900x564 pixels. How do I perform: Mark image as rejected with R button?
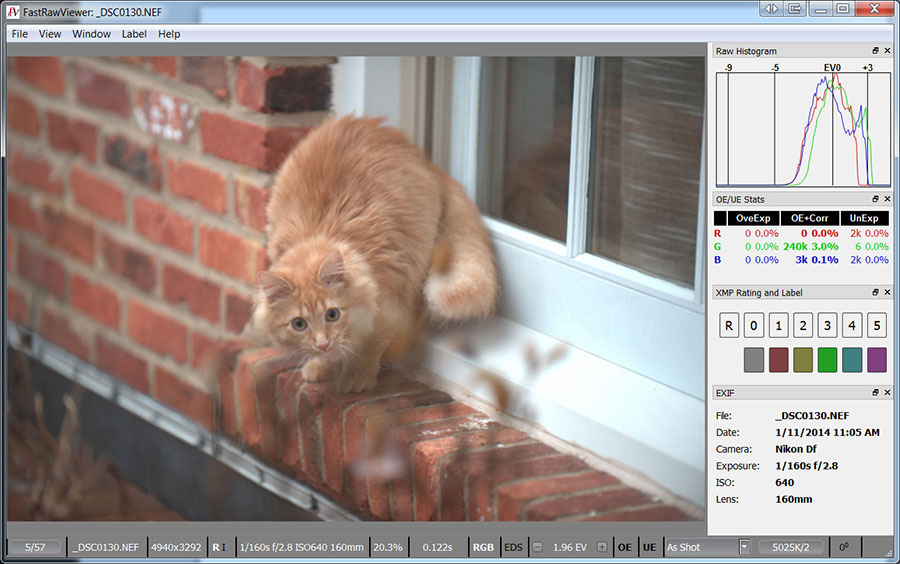click(x=730, y=325)
